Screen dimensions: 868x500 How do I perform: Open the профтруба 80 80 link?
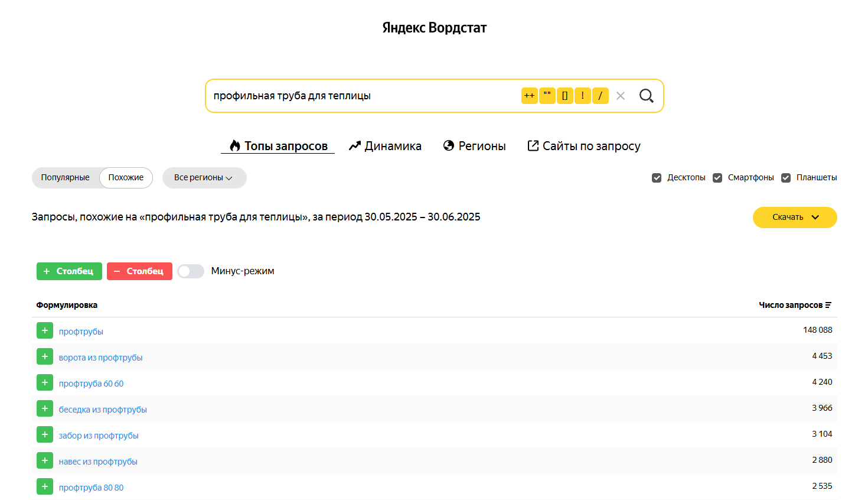(x=91, y=488)
